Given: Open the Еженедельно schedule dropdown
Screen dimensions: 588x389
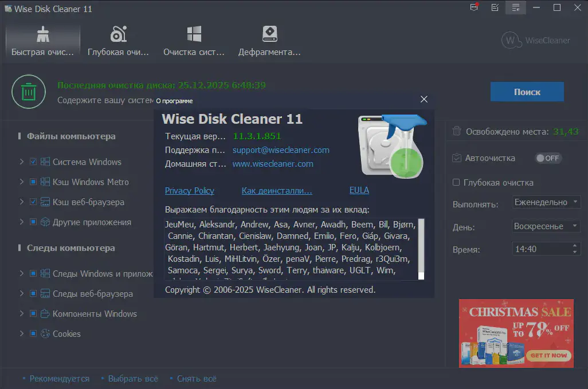Looking at the screenshot, I should 547,202.
